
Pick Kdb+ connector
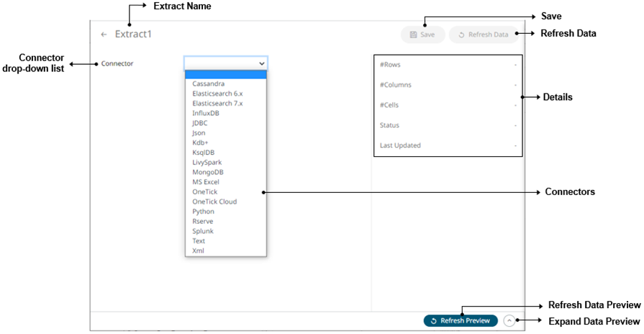click(x=226, y=143)
